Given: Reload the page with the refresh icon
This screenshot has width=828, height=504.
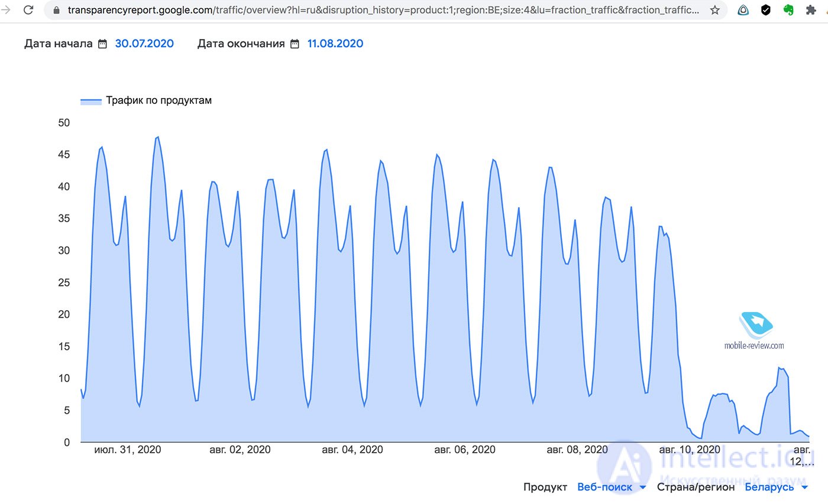Looking at the screenshot, I should point(28,10).
